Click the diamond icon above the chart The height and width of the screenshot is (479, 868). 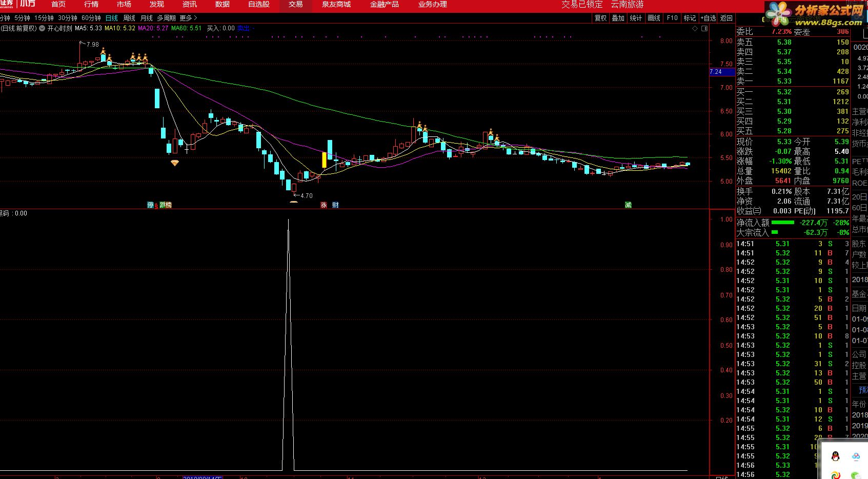[x=695, y=29]
